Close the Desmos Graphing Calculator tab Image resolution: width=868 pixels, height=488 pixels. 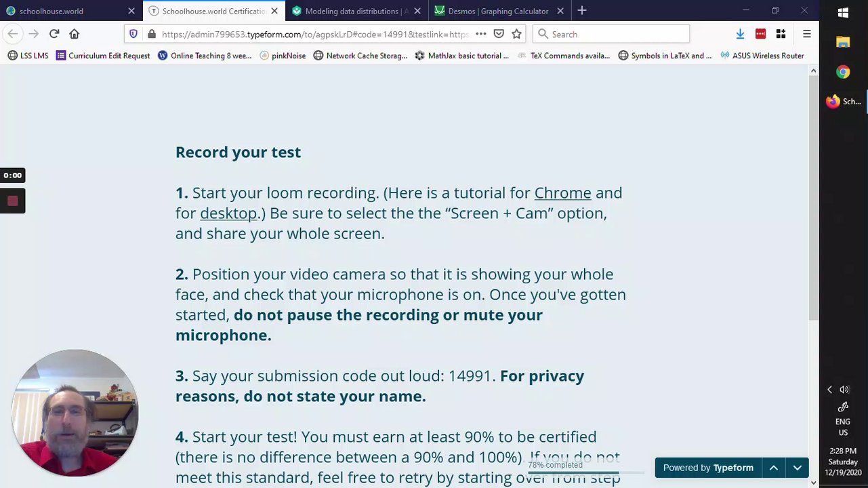560,11
